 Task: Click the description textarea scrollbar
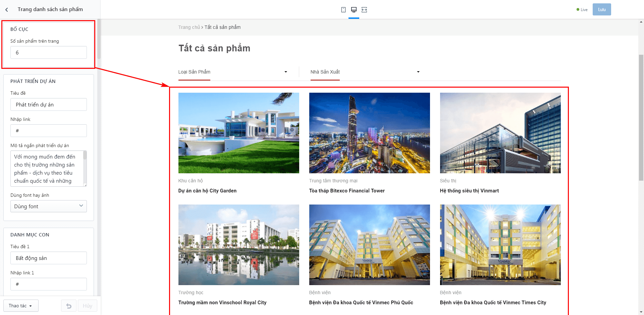[85, 155]
